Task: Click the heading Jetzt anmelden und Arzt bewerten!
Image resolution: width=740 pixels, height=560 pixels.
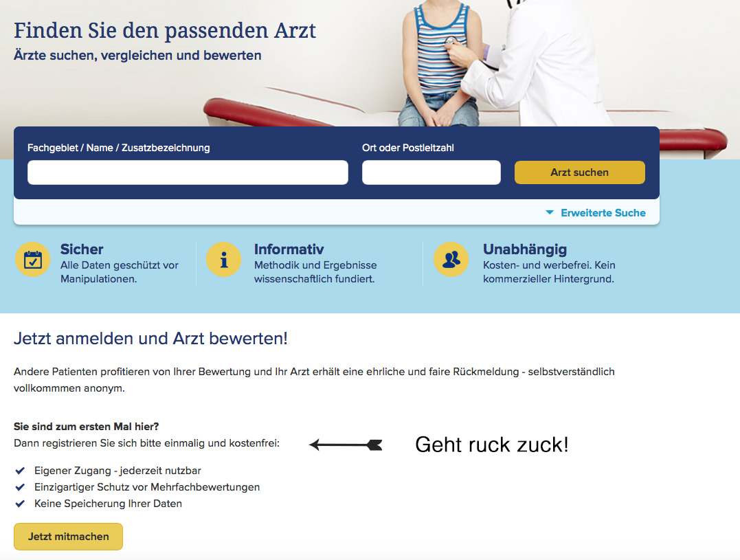Action: pos(150,338)
